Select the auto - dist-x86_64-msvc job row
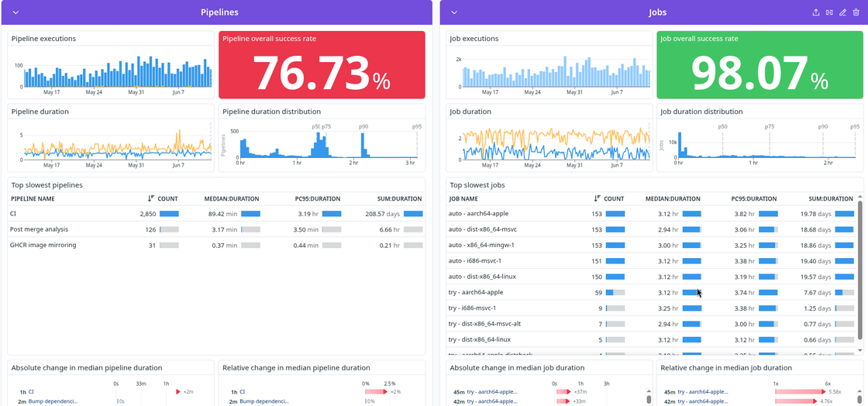 coord(652,229)
